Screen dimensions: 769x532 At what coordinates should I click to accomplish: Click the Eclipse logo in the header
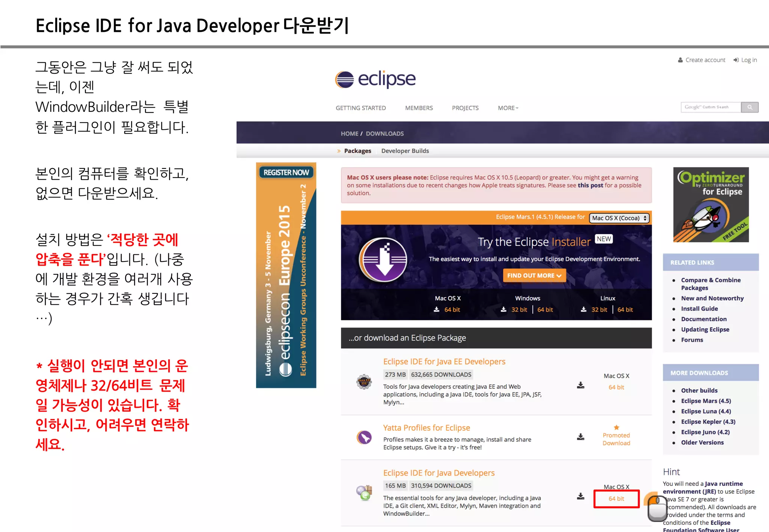[x=375, y=79]
